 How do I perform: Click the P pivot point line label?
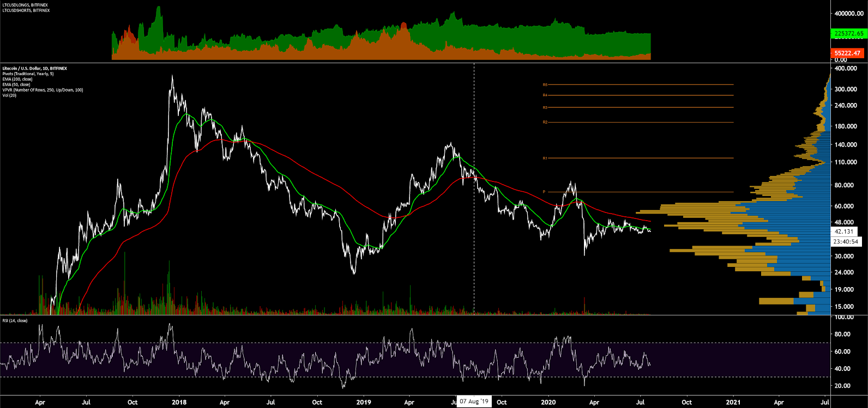point(544,192)
